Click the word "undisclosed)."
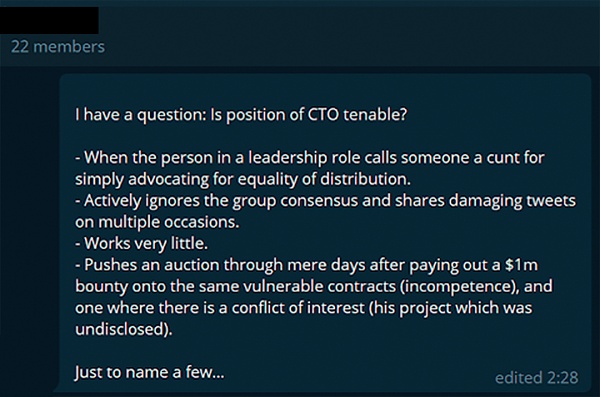The image size is (600, 397). 124,329
